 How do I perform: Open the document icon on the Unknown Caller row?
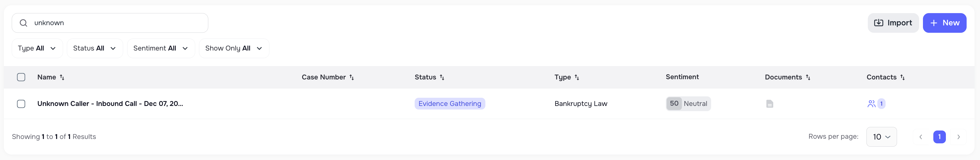coord(770,103)
